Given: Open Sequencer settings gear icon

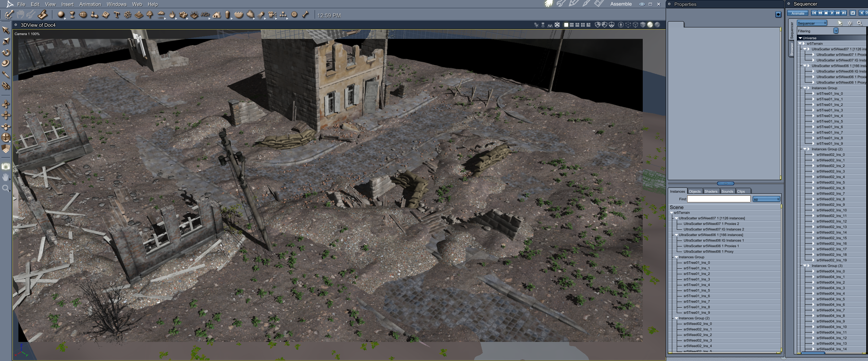Looking at the screenshot, I should click(x=850, y=23).
